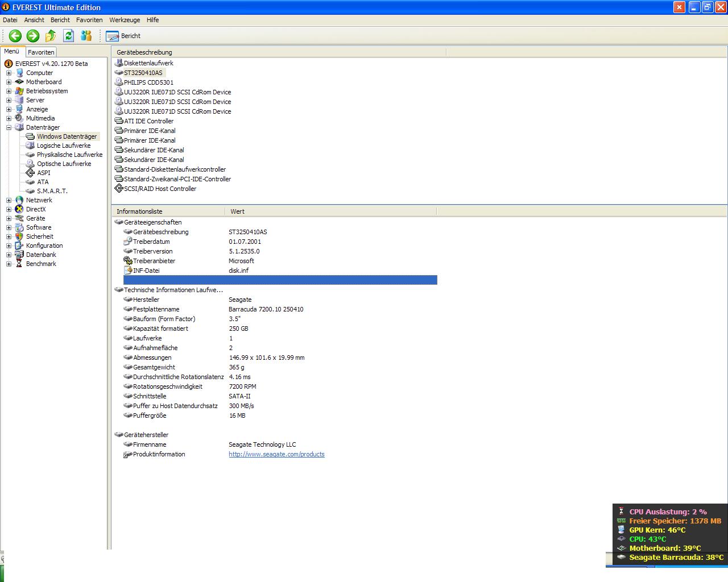Select the PHILIPS CDD5301 device
728x582 pixels.
pos(148,82)
